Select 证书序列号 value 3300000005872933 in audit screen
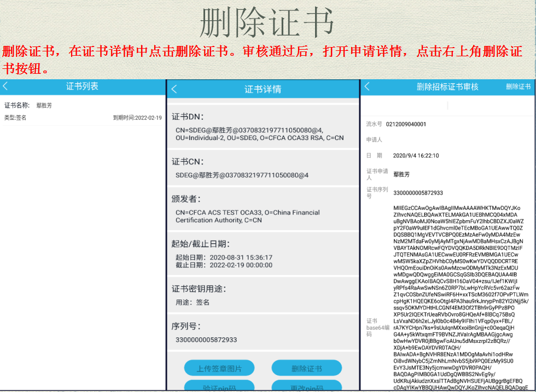The width and height of the screenshot is (536, 392). point(418,193)
